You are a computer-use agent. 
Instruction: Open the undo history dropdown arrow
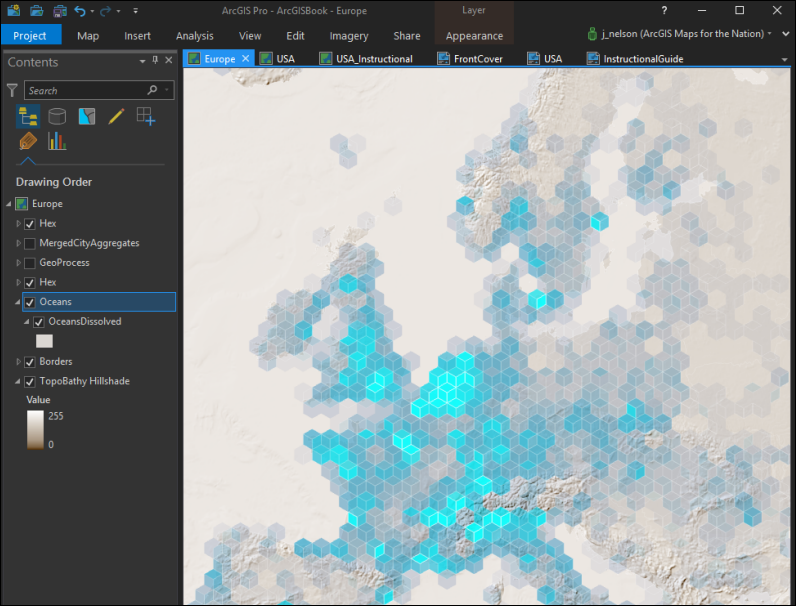[92, 11]
